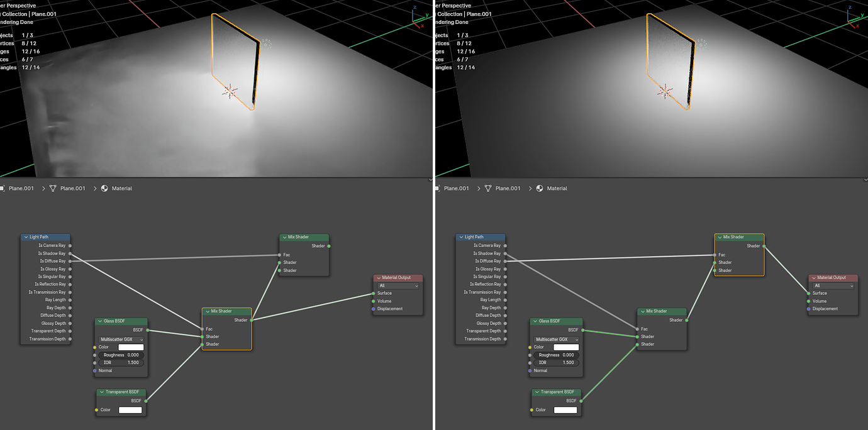Click the 3D cursor in left viewport
The height and width of the screenshot is (430, 868).
(x=230, y=92)
